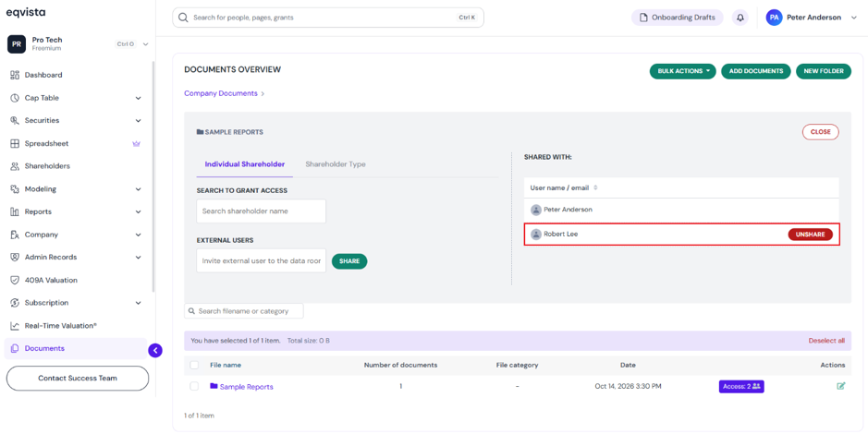Click the Sample Reports folder icon in table
This screenshot has width=868, height=434.
[x=214, y=387]
